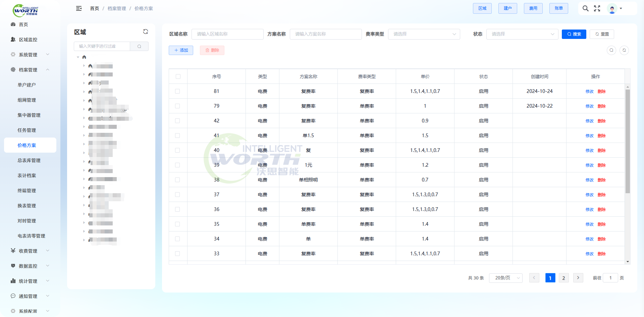Check the row with 序号 39
Image resolution: width=644 pixels, height=317 pixels.
point(177,165)
